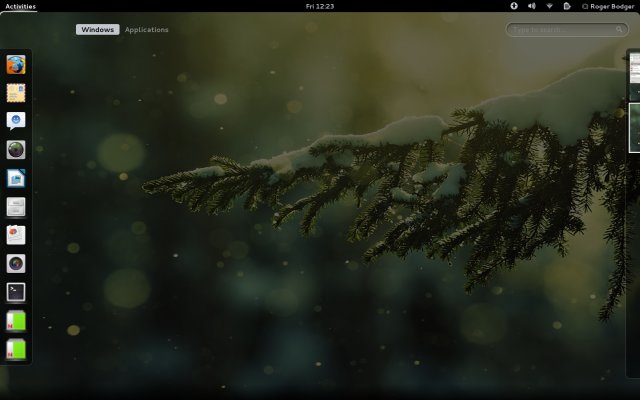Switch to the Windows view tab
This screenshot has width=640, height=400.
point(98,29)
